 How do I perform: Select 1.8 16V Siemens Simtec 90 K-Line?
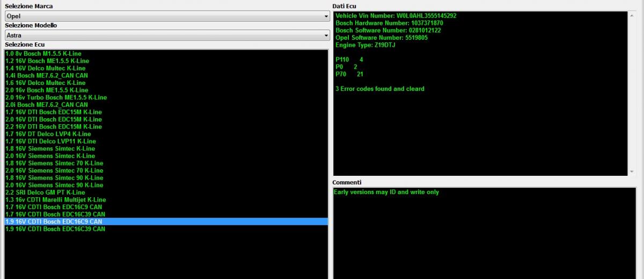point(166,177)
